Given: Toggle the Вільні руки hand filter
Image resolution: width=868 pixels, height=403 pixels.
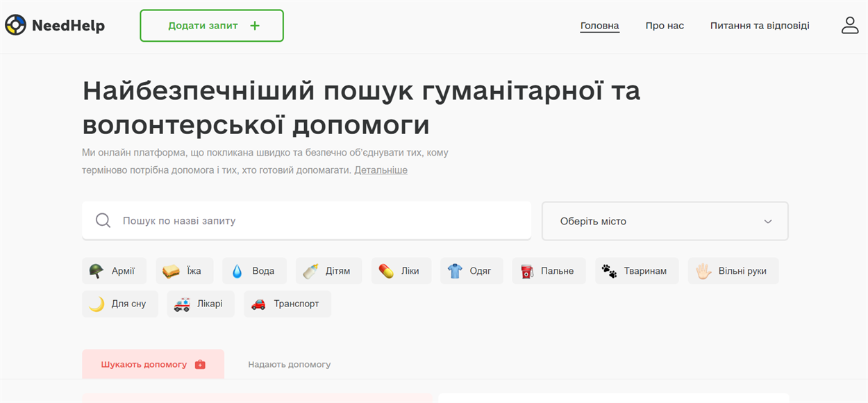Looking at the screenshot, I should (x=733, y=271).
